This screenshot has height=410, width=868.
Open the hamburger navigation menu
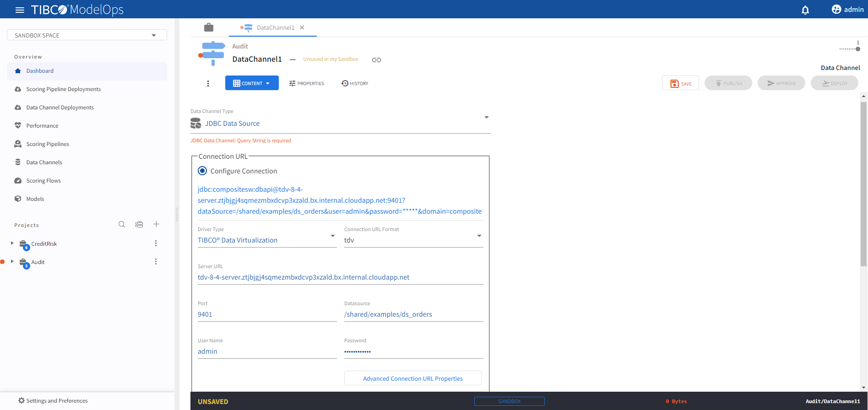point(20,10)
